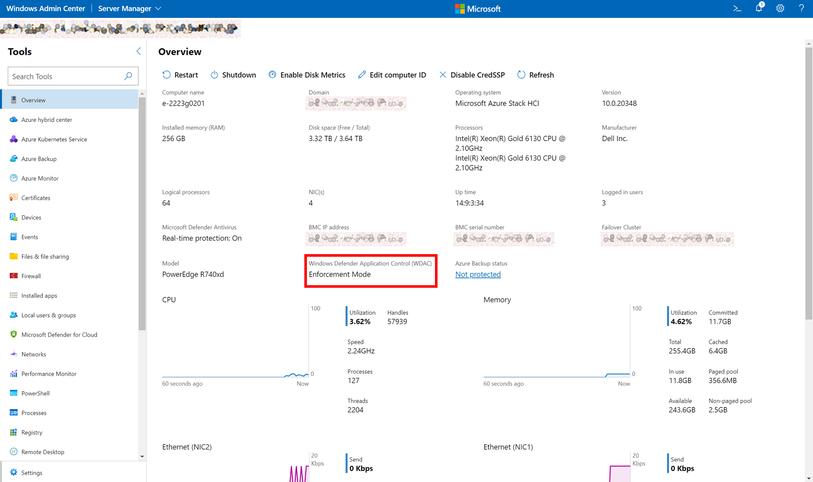The height and width of the screenshot is (482, 813).
Task: Click Real-time protection: On text
Action: pyautogui.click(x=202, y=238)
